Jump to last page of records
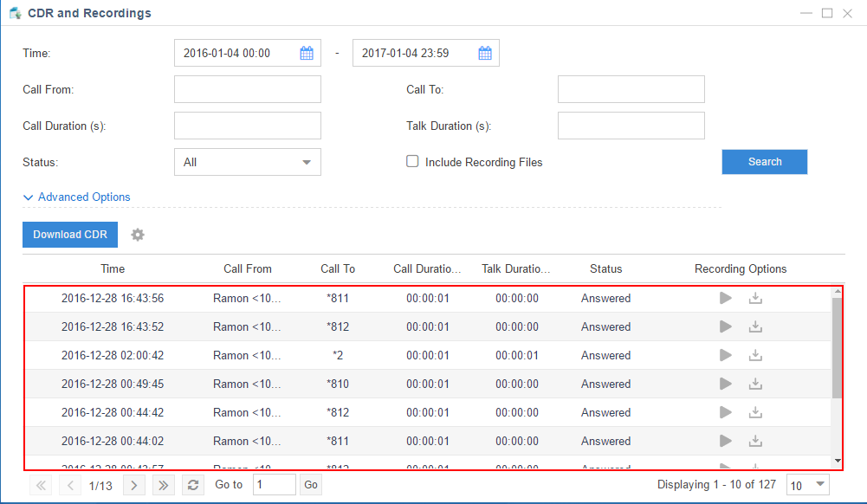 click(x=164, y=485)
